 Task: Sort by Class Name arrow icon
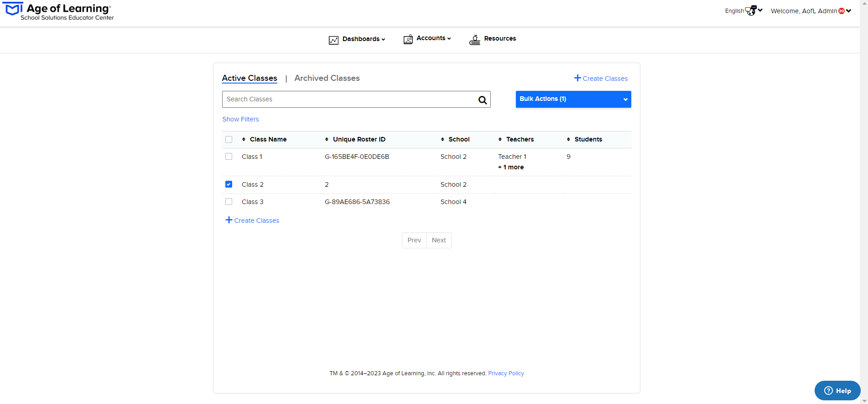[x=244, y=139]
